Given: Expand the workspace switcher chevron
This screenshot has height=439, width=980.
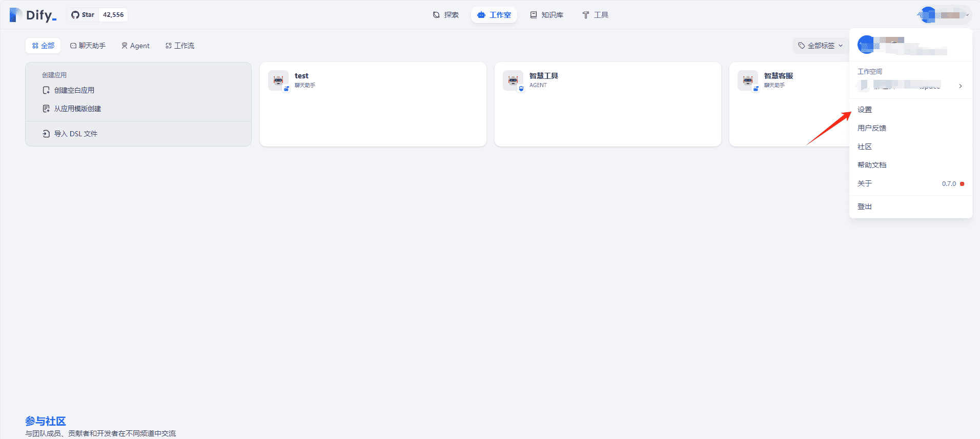Looking at the screenshot, I should pos(960,86).
